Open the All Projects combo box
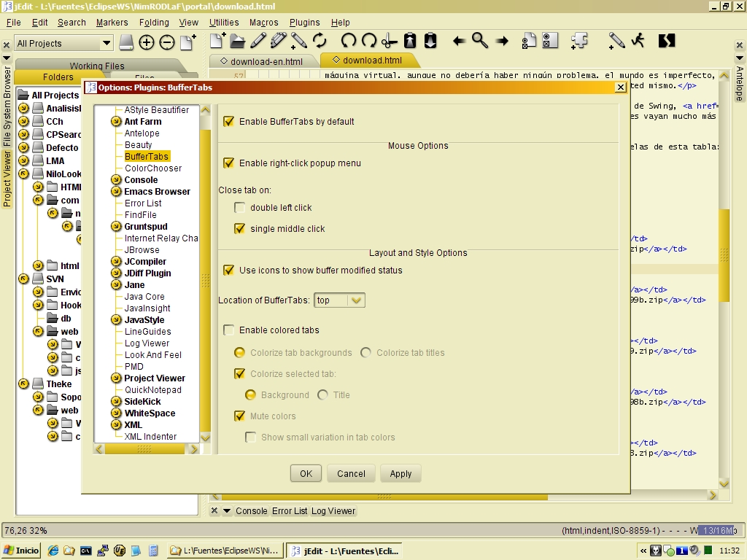 coord(64,44)
